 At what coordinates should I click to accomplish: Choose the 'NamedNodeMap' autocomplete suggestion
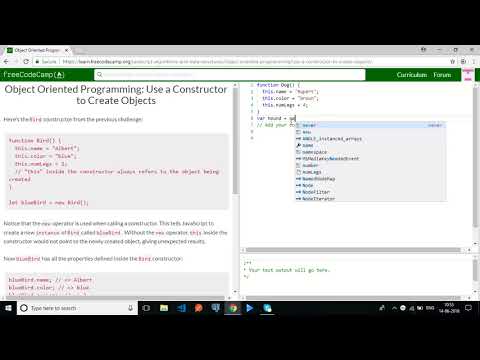tap(370, 179)
